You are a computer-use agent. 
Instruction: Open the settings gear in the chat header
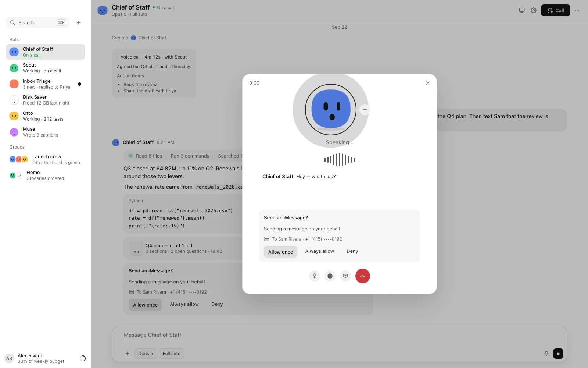pyautogui.click(x=534, y=10)
